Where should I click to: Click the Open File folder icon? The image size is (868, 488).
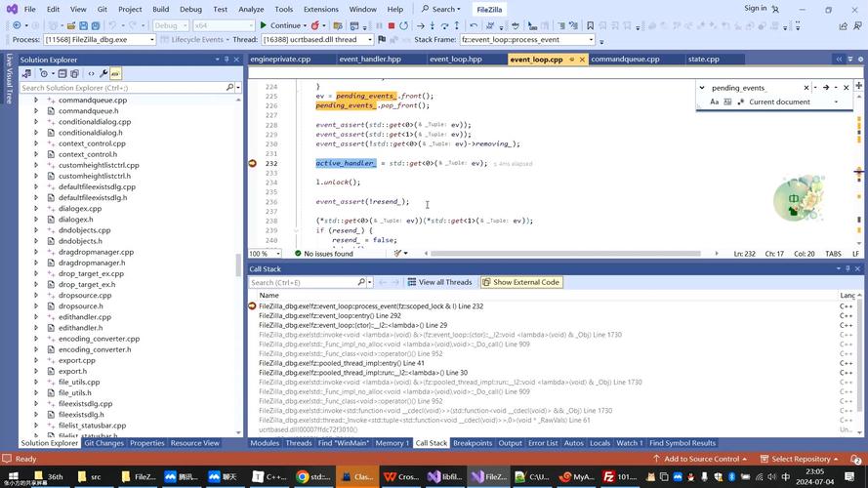[x=71, y=25]
